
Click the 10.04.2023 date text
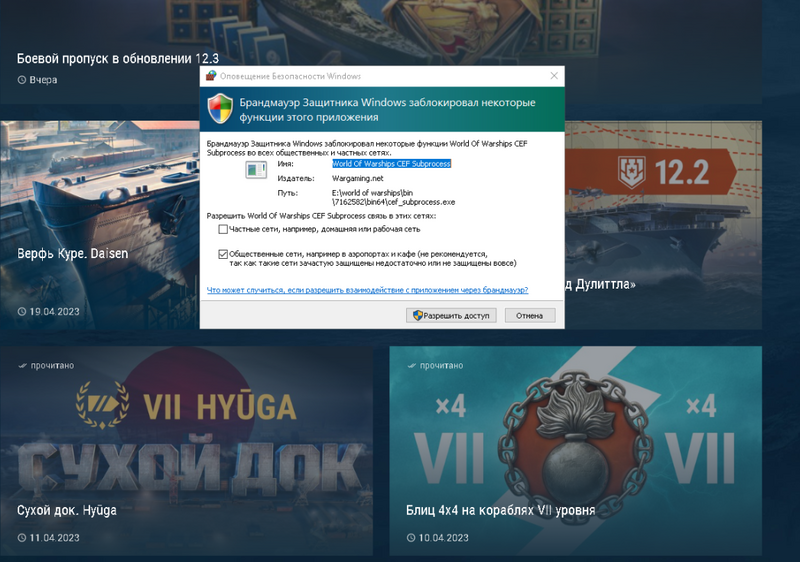coord(443,538)
